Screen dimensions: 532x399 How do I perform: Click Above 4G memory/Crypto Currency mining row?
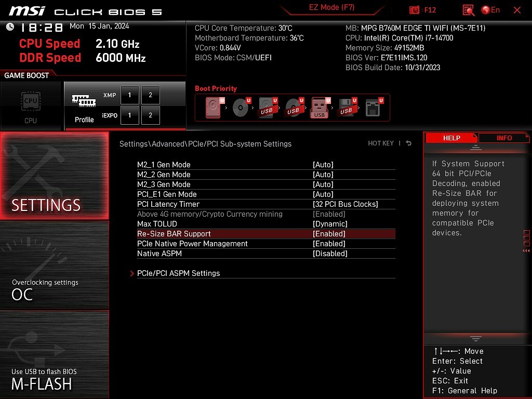(x=266, y=214)
